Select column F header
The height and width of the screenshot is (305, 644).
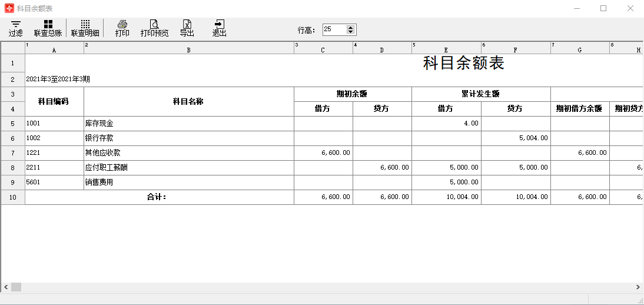[516, 48]
